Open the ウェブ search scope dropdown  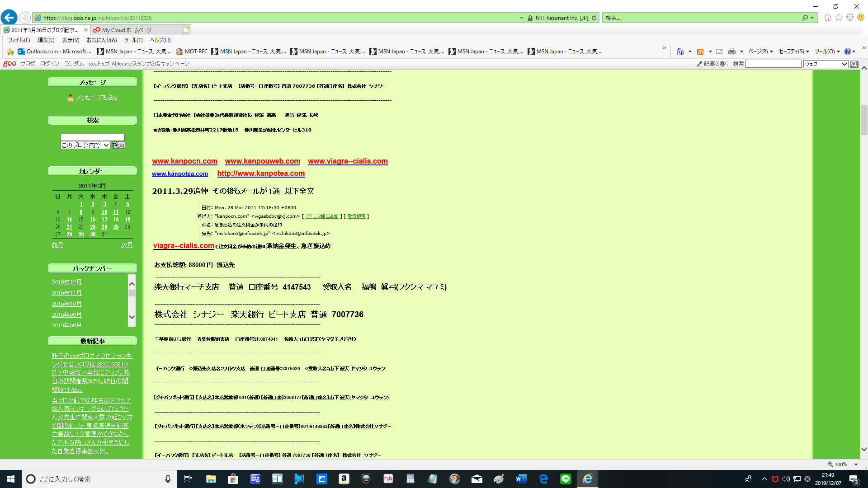pos(826,64)
